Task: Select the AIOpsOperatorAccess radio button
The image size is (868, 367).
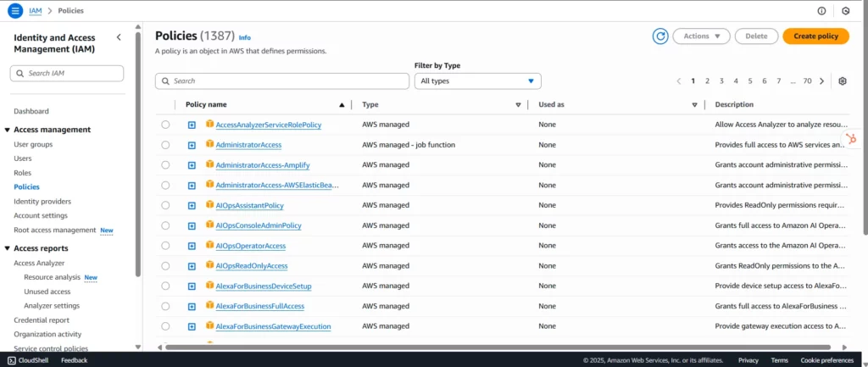Action: pyautogui.click(x=165, y=246)
